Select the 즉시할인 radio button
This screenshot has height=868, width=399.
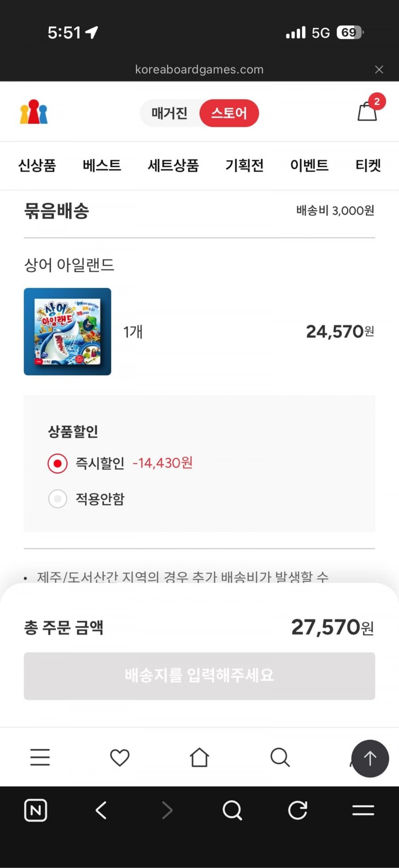pos(58,463)
